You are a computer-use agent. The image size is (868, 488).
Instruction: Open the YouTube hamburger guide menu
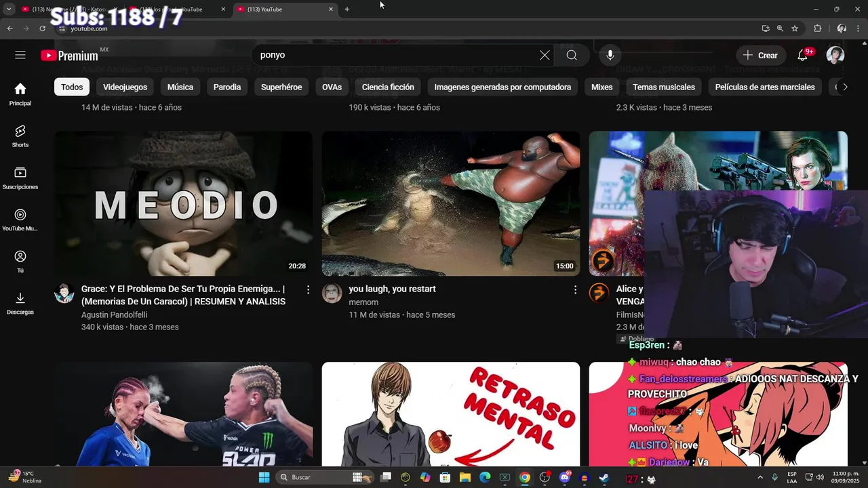point(20,55)
